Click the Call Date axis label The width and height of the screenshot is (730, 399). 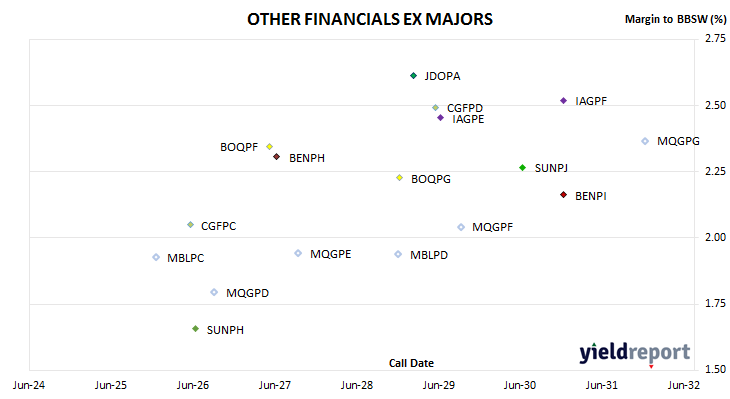[x=411, y=363]
